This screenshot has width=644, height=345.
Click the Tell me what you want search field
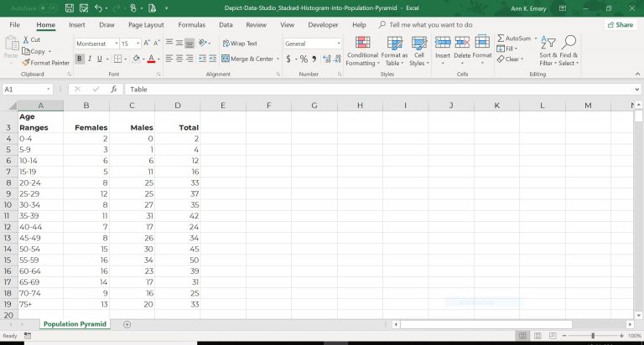pos(430,25)
